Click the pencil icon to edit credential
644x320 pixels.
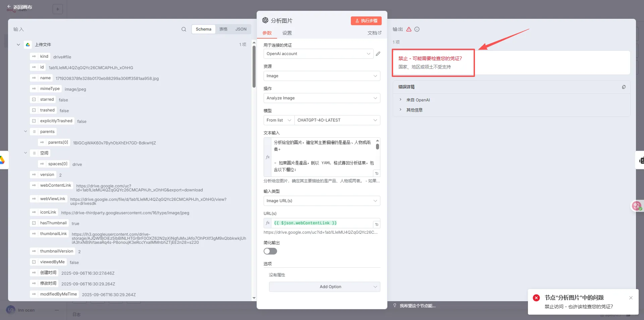click(378, 54)
